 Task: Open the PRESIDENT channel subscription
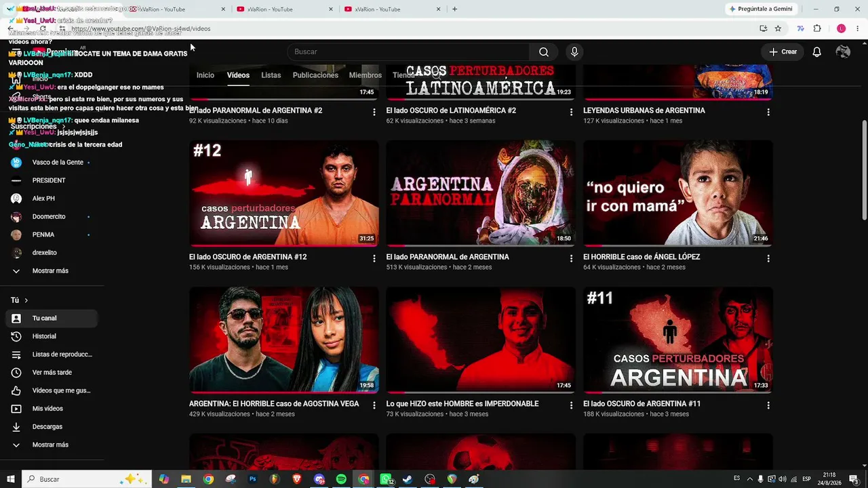click(52, 180)
